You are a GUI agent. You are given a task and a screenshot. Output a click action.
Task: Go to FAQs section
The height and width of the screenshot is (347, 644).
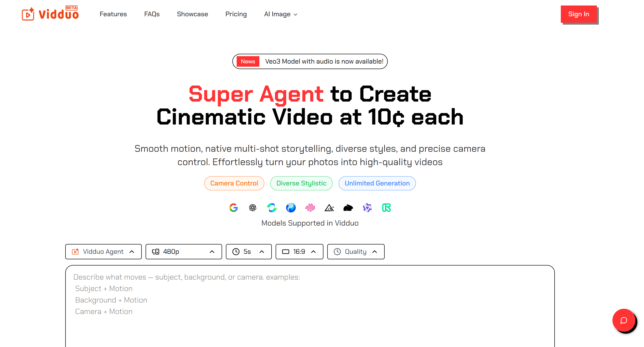(x=152, y=14)
